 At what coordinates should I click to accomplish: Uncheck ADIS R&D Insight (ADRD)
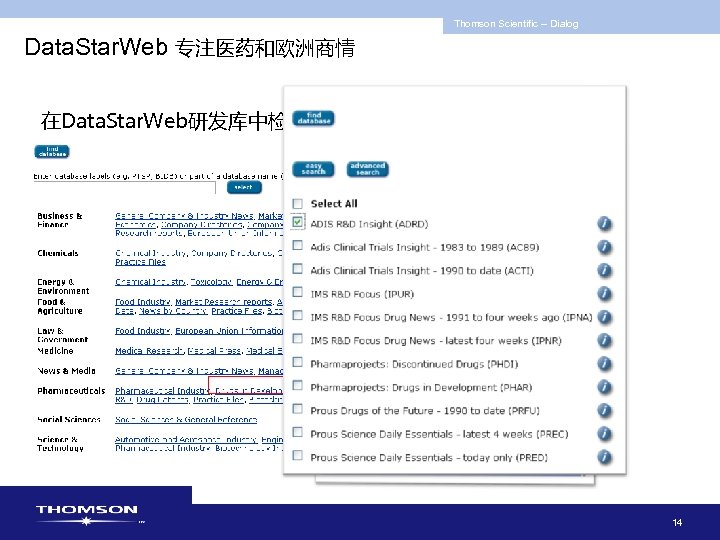pyautogui.click(x=298, y=222)
